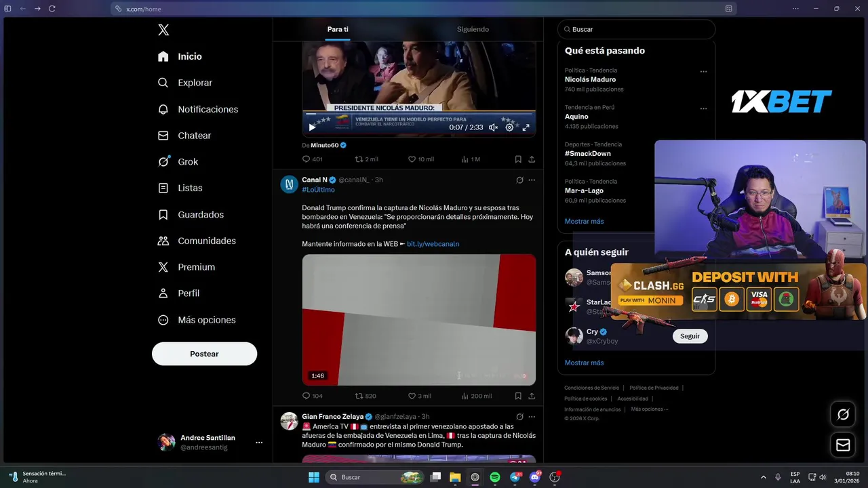Open the floating Grok button

coord(843,414)
